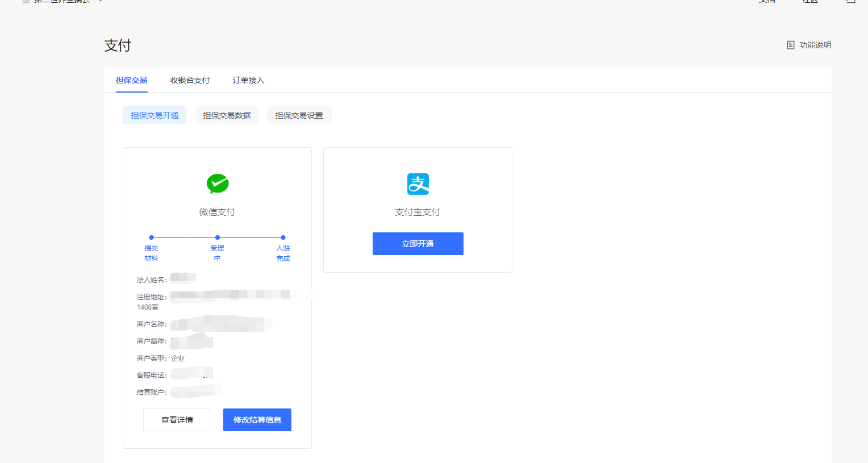Click the 注册地址 label
This screenshot has width=868, height=463.
[x=152, y=297]
